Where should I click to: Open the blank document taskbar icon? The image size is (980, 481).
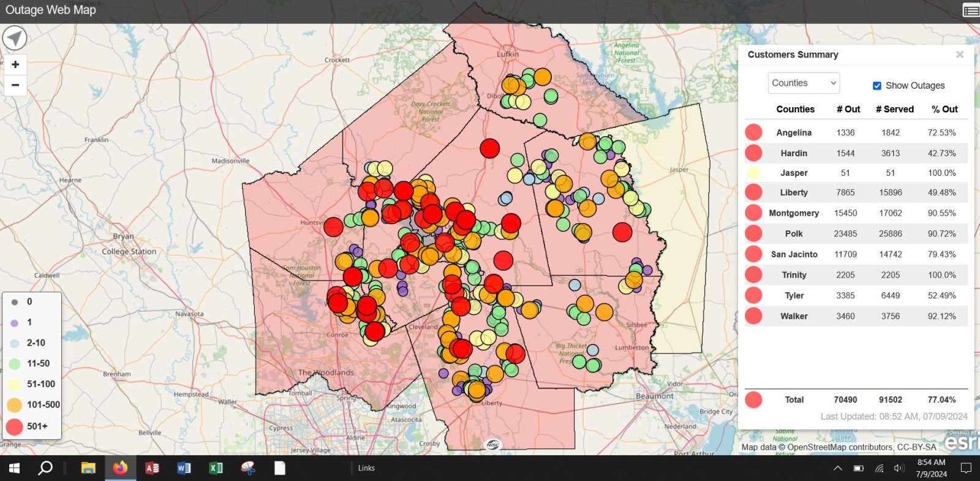[x=280, y=468]
